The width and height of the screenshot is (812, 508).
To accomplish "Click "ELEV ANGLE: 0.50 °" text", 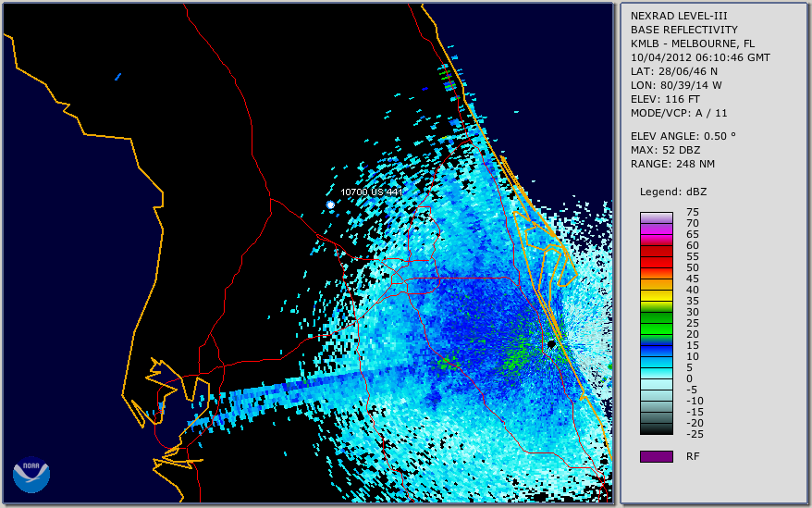I will [683, 136].
